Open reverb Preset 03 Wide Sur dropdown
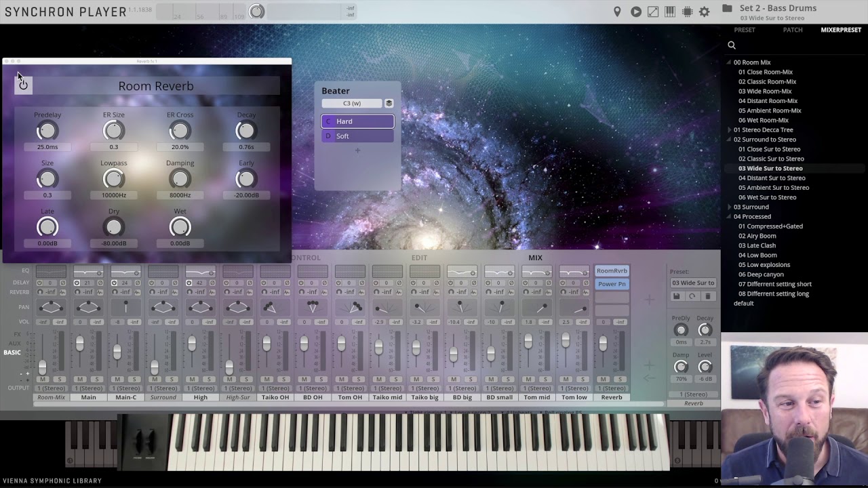Image resolution: width=868 pixels, height=488 pixels. [x=693, y=283]
